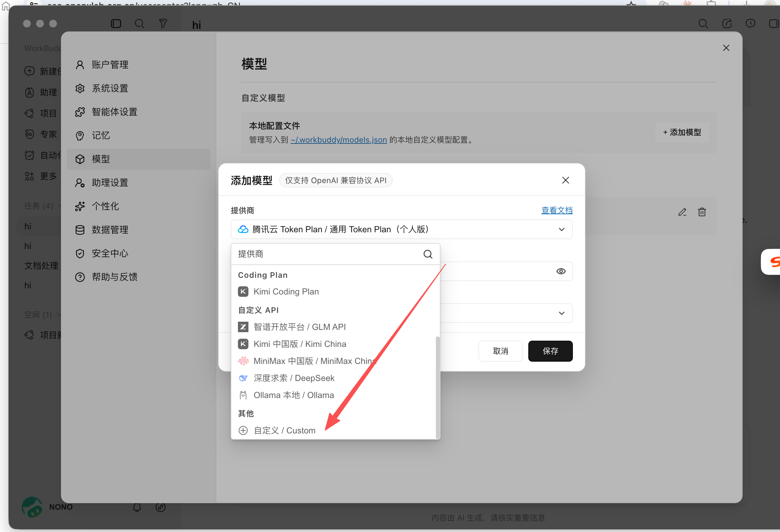Open the ~/.workbuddy/models.json link
Screen dimensions: 780x532
(339, 140)
